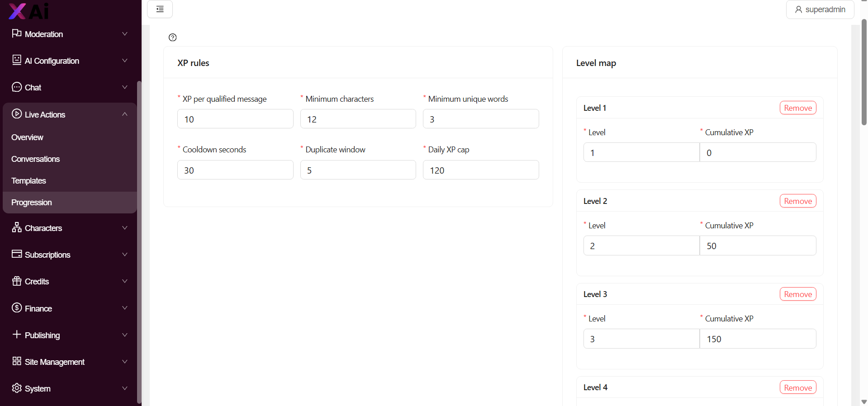The image size is (868, 406).
Task: Remove Level 3 from level map
Action: [798, 294]
